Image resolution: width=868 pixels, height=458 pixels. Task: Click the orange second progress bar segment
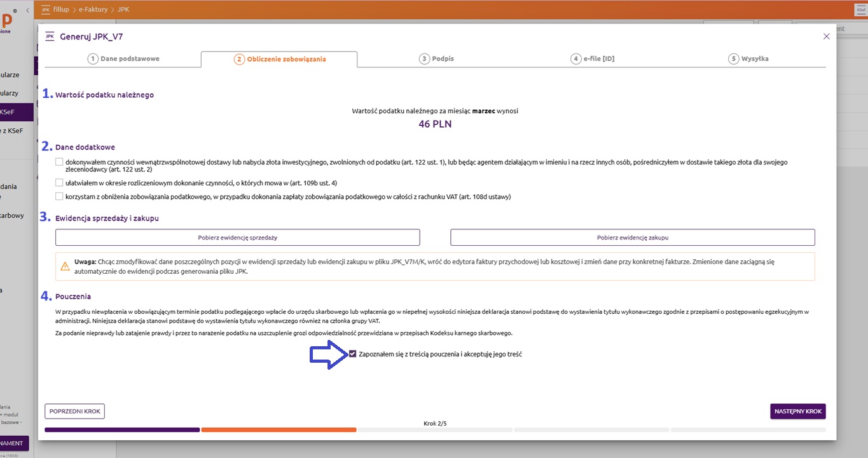279,430
